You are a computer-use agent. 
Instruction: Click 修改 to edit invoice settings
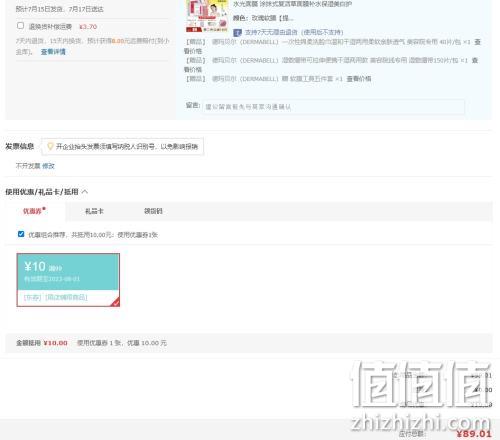tap(48, 166)
